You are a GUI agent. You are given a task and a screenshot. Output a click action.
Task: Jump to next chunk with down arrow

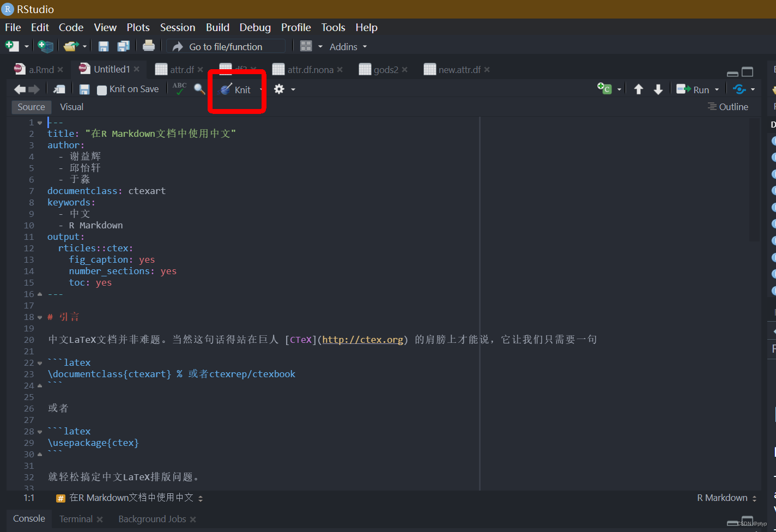(x=658, y=89)
